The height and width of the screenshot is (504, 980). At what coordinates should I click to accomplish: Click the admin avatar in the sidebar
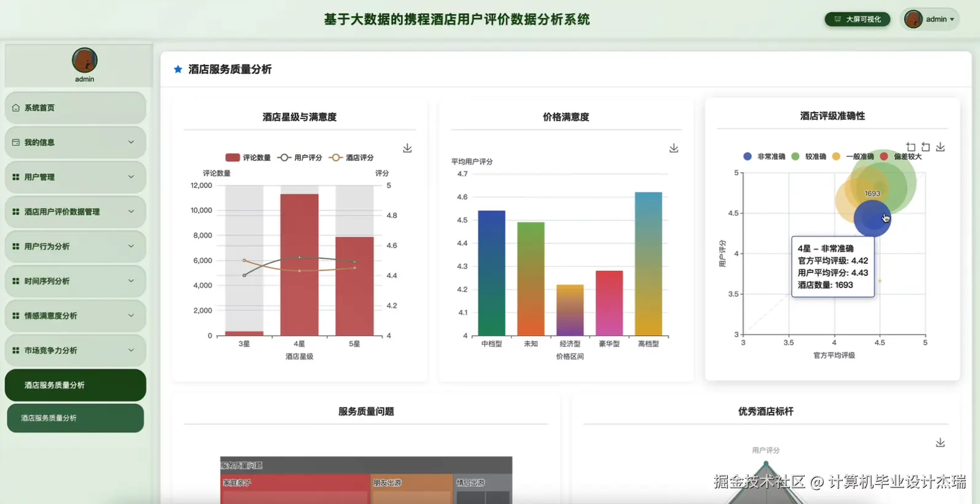pos(84,60)
